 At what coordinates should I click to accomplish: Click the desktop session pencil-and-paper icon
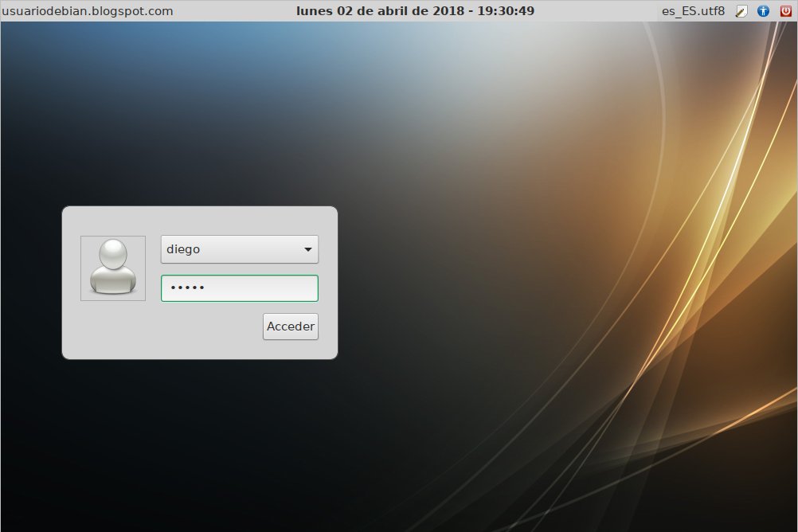[x=743, y=10]
